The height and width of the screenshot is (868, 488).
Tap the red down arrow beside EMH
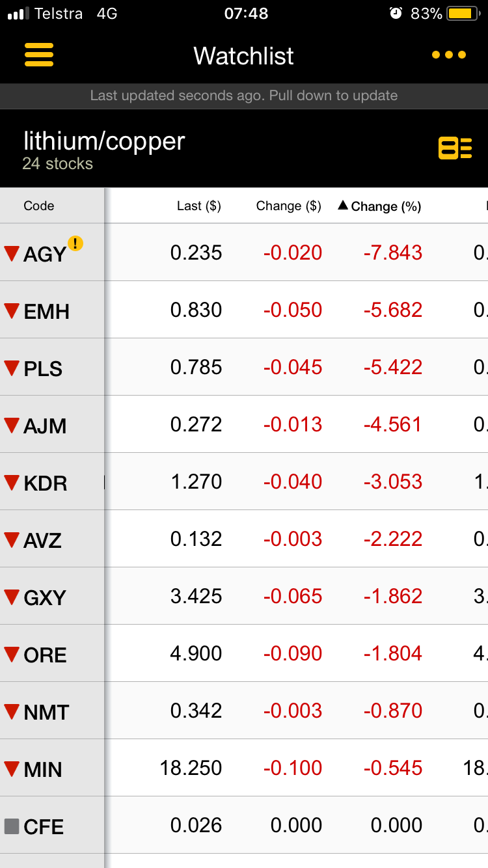[12, 311]
